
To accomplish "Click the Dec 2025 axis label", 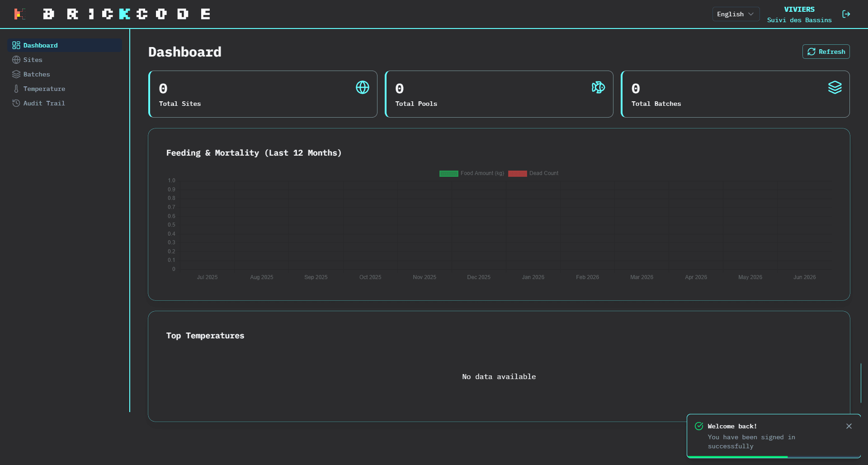I will pos(479,277).
